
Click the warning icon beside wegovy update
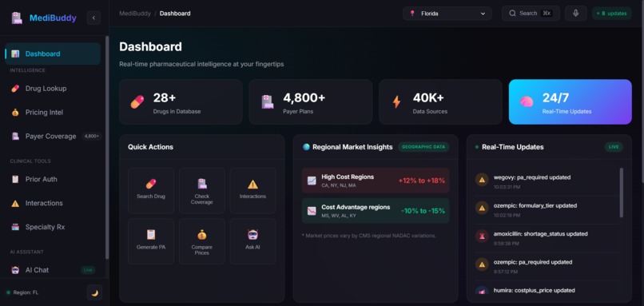[482, 180]
